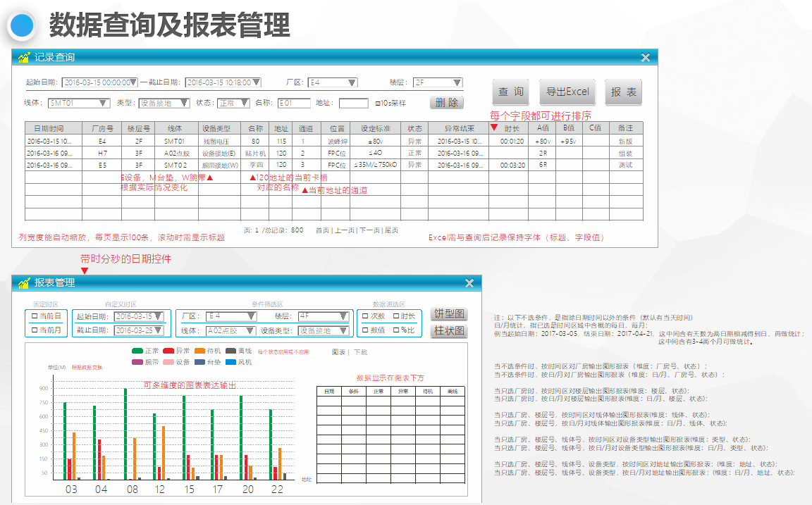Click the green 正常 legend swatch
The image size is (812, 505).
point(138,350)
